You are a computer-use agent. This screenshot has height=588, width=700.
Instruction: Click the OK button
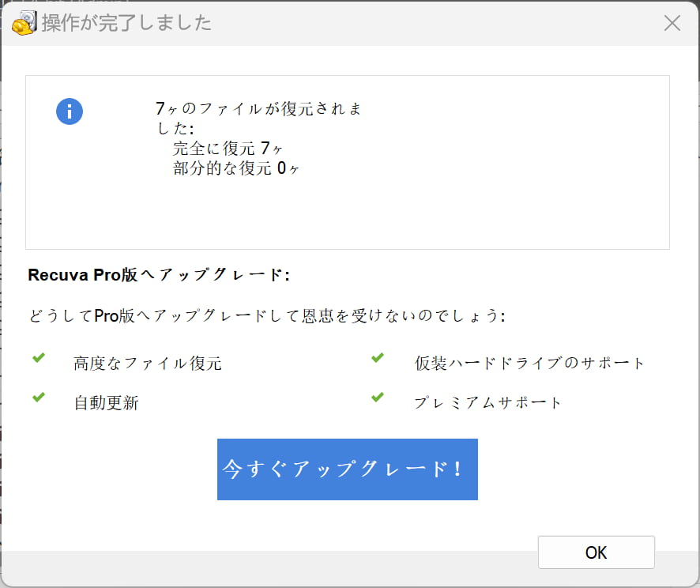tap(596, 552)
